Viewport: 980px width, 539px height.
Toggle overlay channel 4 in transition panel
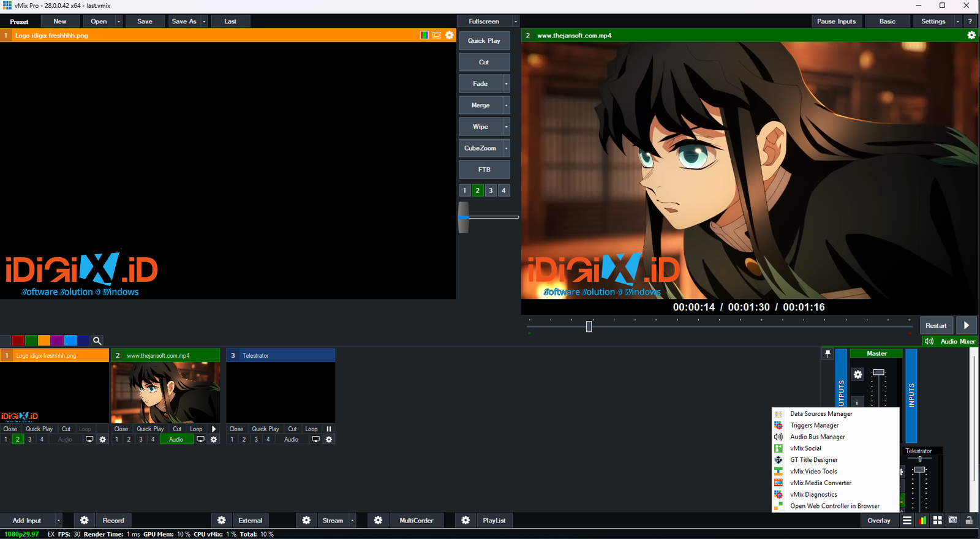pos(503,190)
